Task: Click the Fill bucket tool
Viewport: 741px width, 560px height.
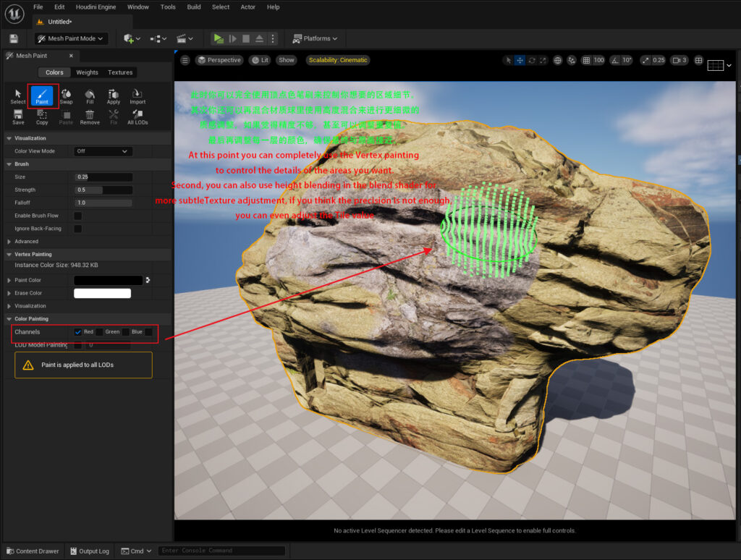Action: pos(90,96)
